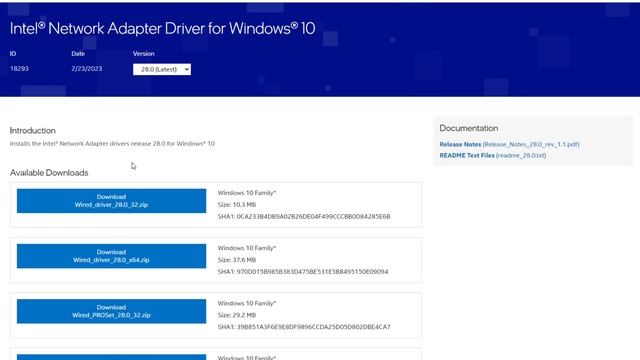Click the Documentation heading

click(469, 128)
